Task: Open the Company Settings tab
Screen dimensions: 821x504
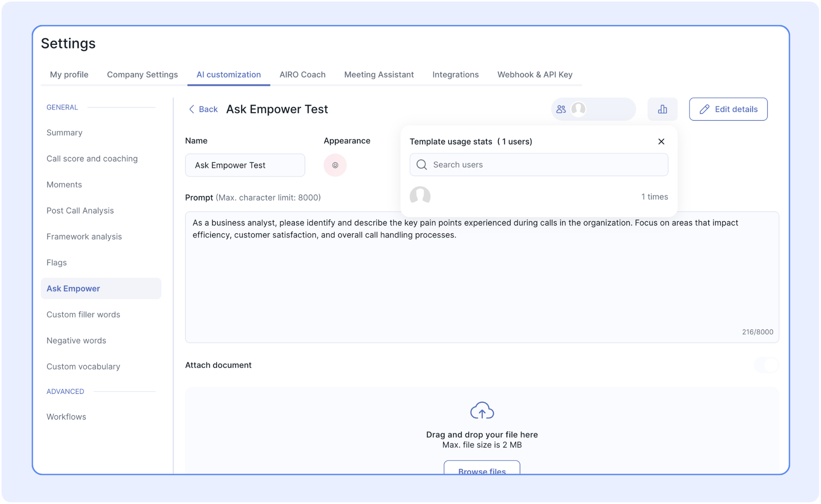Action: [x=142, y=74]
